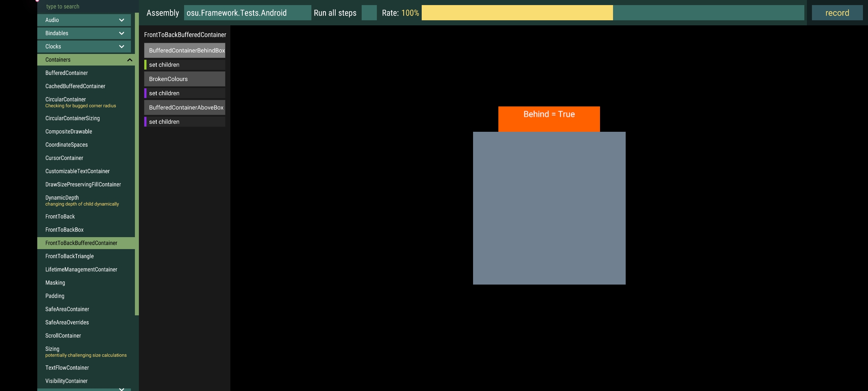Run the BufferedContainerAboveBox step
The height and width of the screenshot is (391, 868).
[x=184, y=107]
